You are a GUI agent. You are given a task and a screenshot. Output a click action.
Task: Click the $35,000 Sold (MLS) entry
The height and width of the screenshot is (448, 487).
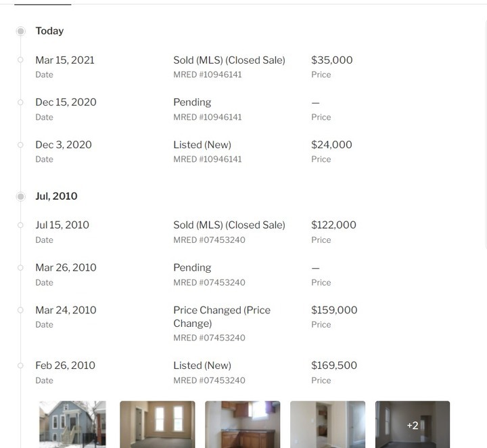click(229, 60)
